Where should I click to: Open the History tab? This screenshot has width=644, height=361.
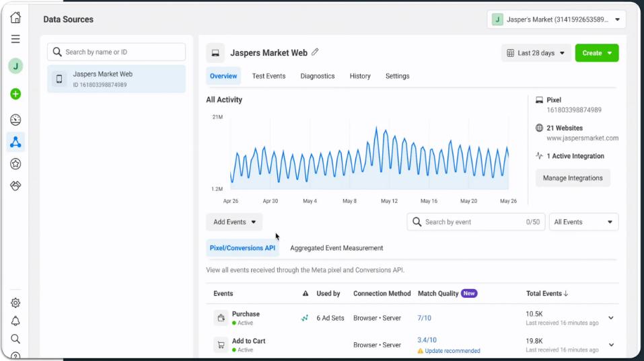pos(360,76)
